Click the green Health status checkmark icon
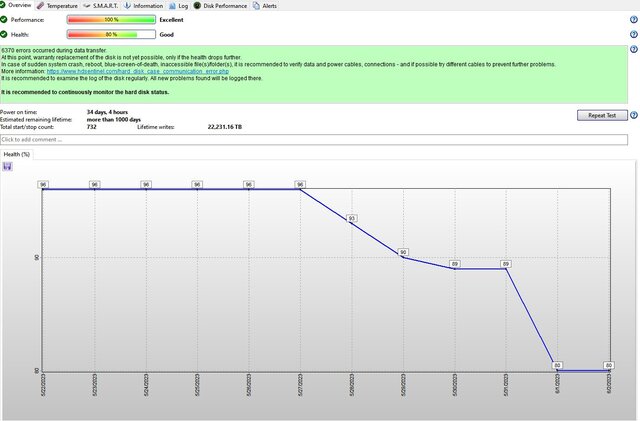 click(5, 34)
